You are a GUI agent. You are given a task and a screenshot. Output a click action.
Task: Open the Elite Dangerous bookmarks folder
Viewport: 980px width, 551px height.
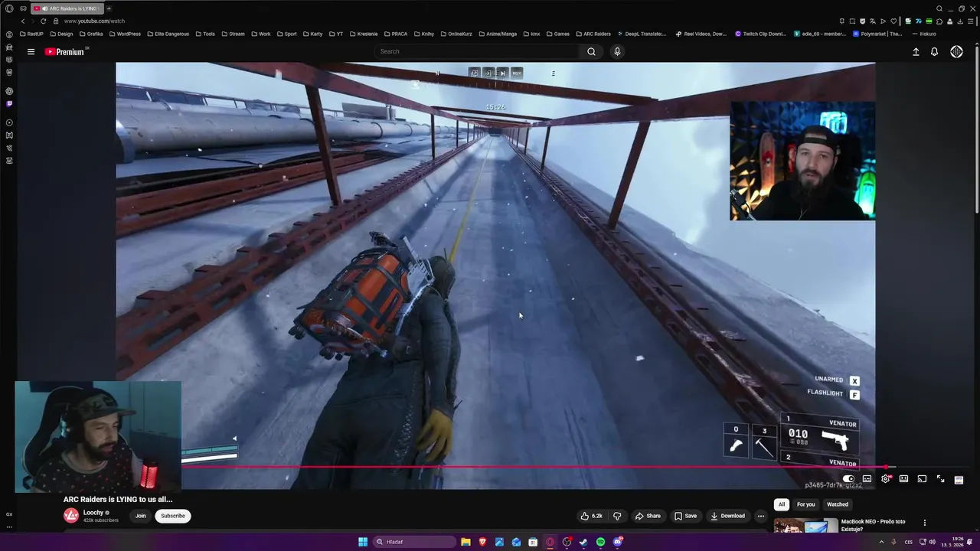pyautogui.click(x=168, y=34)
